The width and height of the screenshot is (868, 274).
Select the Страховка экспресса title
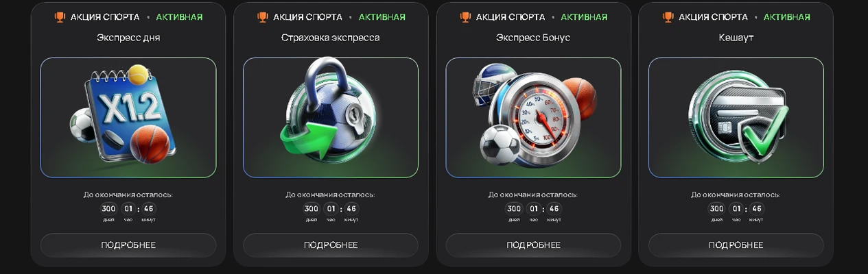331,38
